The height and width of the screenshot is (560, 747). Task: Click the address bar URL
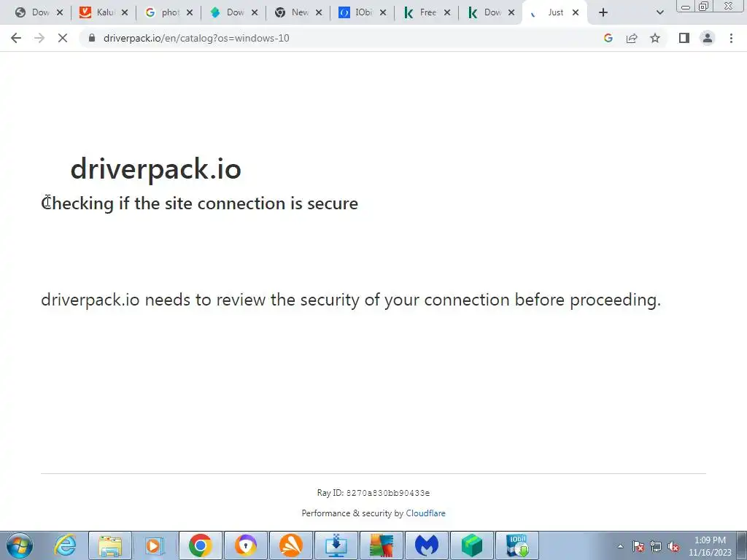[x=196, y=38]
